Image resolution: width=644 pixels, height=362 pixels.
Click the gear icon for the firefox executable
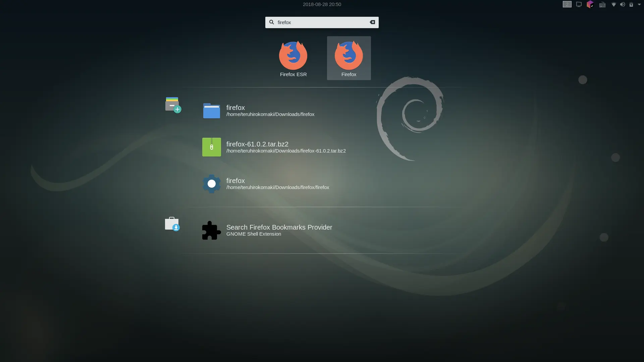(211, 184)
